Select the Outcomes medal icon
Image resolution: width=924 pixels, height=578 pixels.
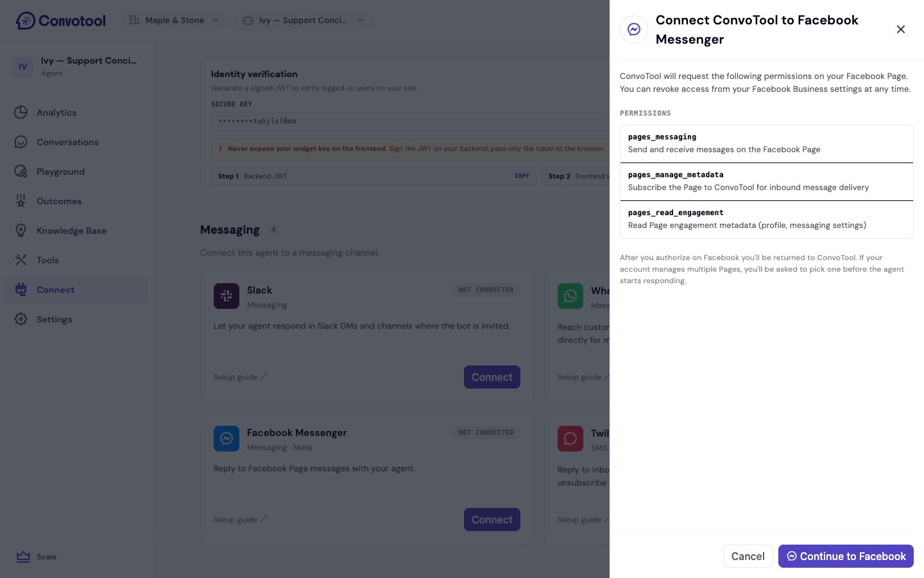(21, 201)
